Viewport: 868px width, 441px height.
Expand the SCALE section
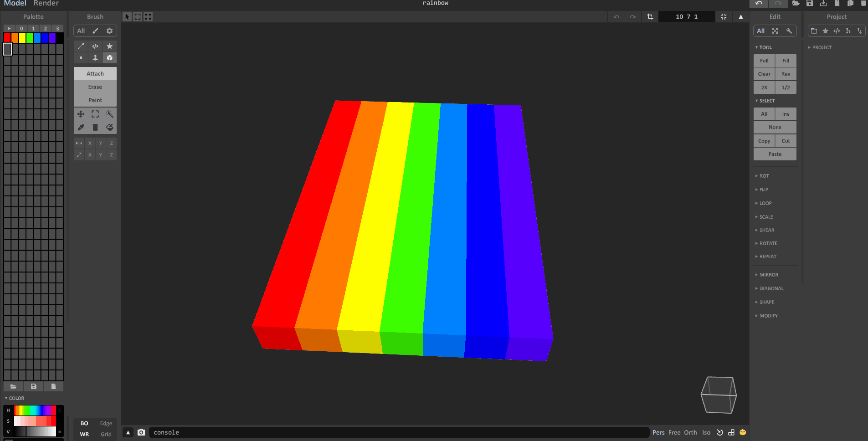pos(764,217)
